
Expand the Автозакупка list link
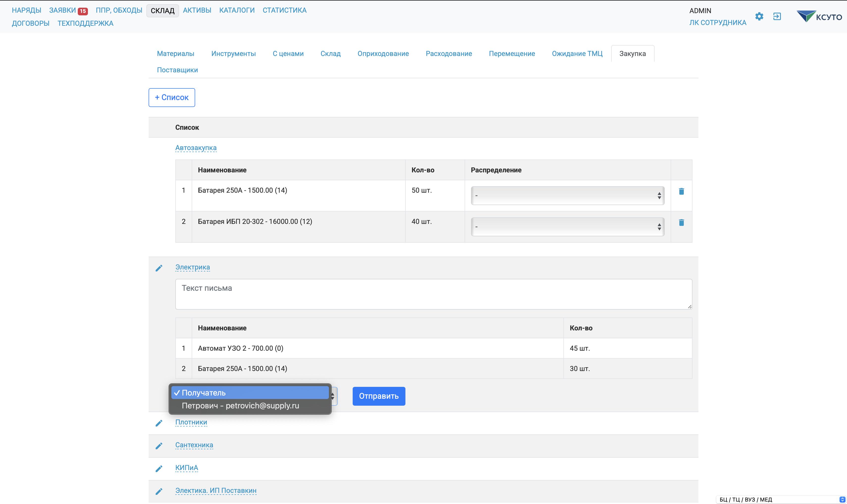click(196, 148)
